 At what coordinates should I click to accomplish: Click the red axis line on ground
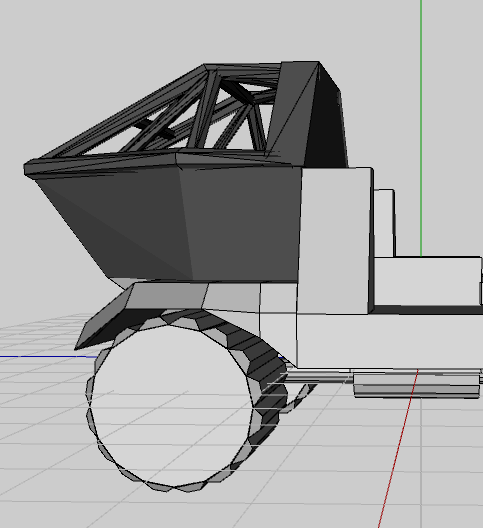(x=398, y=449)
